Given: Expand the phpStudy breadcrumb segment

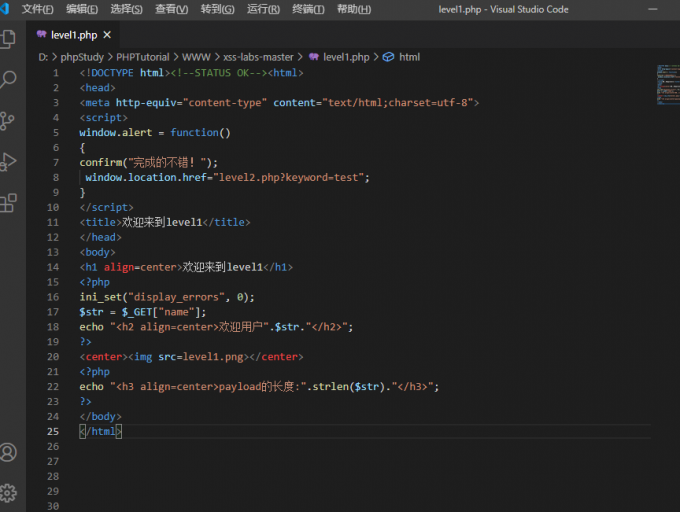Looking at the screenshot, I should click(x=81, y=57).
